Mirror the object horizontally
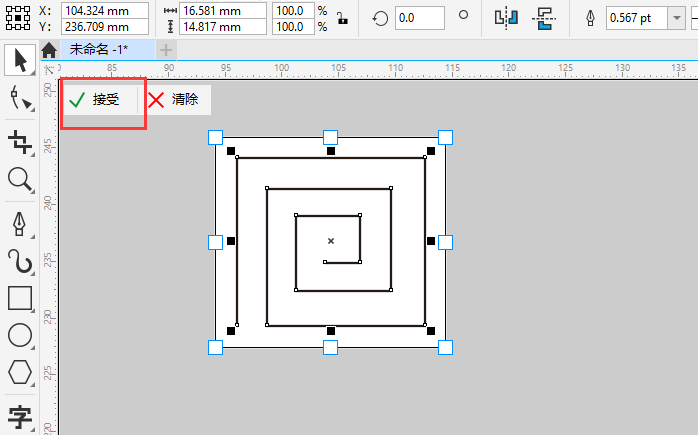Image resolution: width=698 pixels, height=435 pixels. [506, 18]
